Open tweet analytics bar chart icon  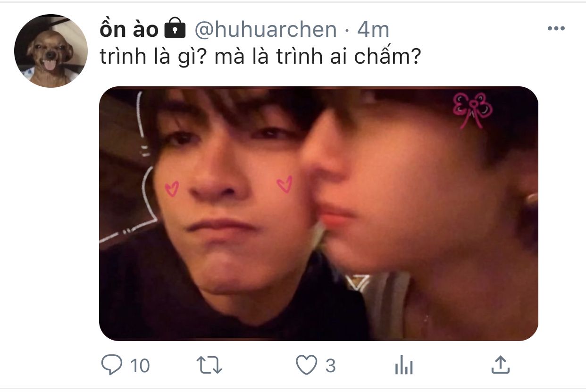pyautogui.click(x=404, y=366)
